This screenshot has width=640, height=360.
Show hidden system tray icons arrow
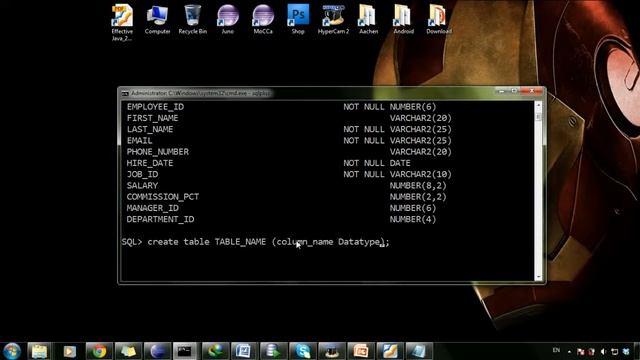click(569, 351)
